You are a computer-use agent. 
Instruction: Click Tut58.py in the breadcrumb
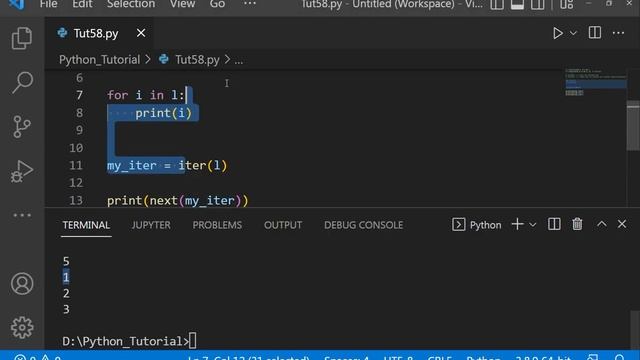tap(197, 60)
